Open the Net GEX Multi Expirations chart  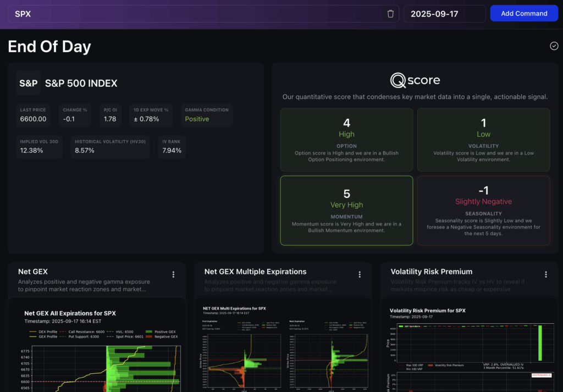pos(283,345)
